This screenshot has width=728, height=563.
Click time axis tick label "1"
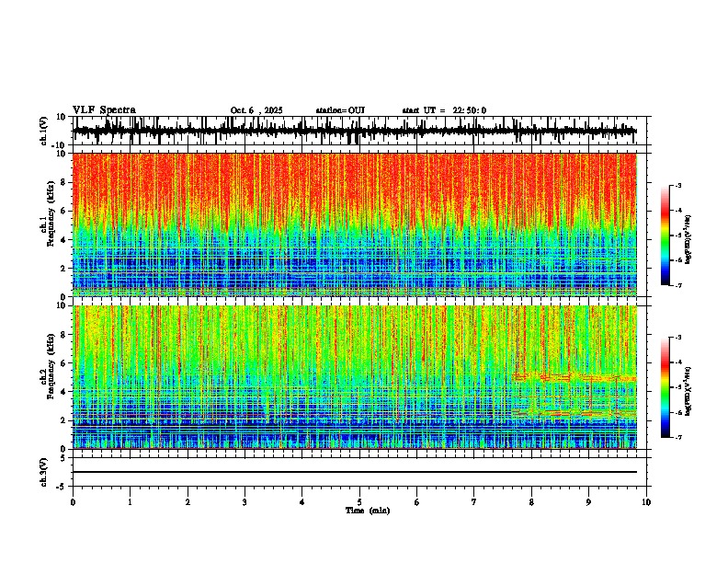click(130, 502)
